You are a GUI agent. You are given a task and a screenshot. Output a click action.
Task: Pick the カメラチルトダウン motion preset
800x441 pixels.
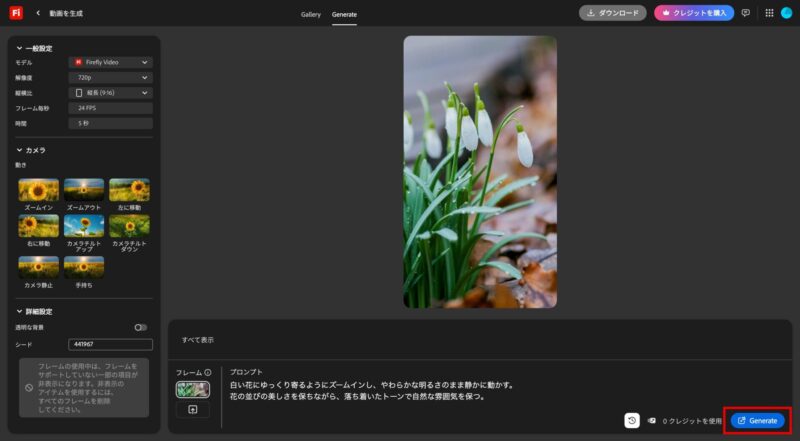tap(130, 226)
